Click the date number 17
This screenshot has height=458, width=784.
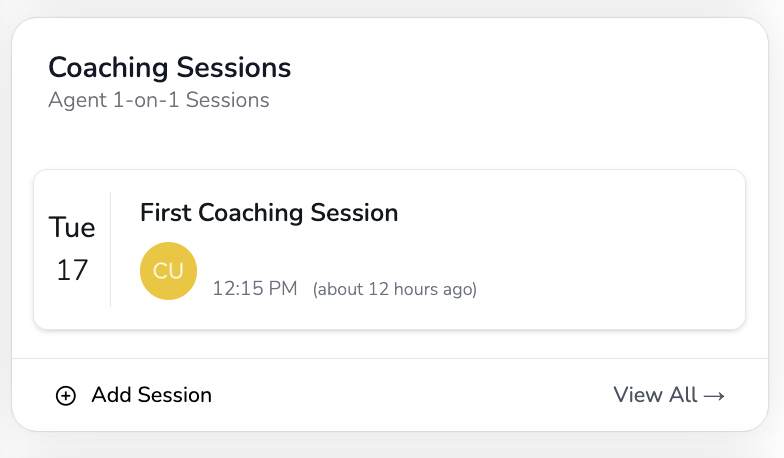click(x=72, y=271)
